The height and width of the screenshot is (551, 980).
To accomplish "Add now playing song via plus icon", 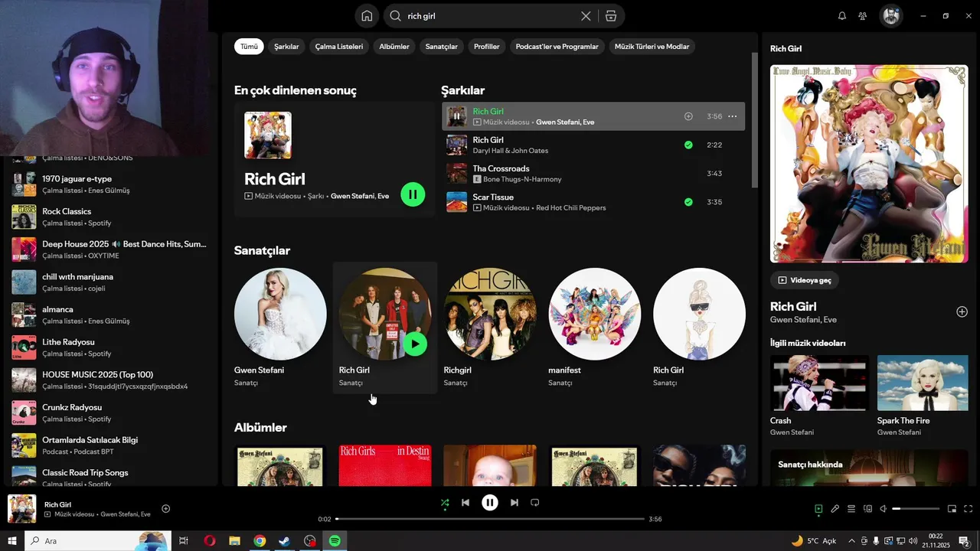I will 166,509.
